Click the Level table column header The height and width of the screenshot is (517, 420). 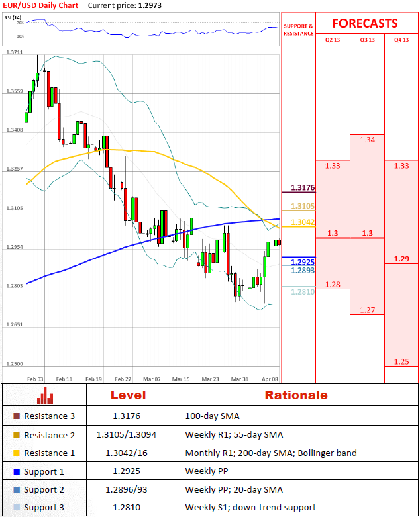pos(128,395)
